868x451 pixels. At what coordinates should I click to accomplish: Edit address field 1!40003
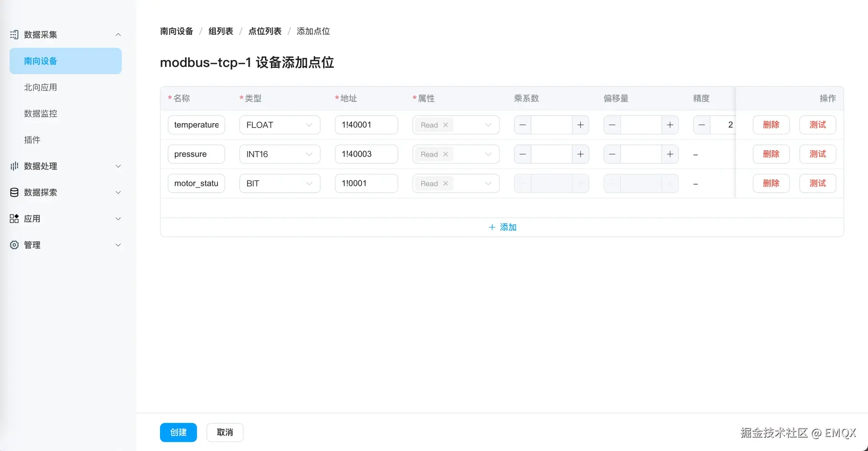click(366, 154)
